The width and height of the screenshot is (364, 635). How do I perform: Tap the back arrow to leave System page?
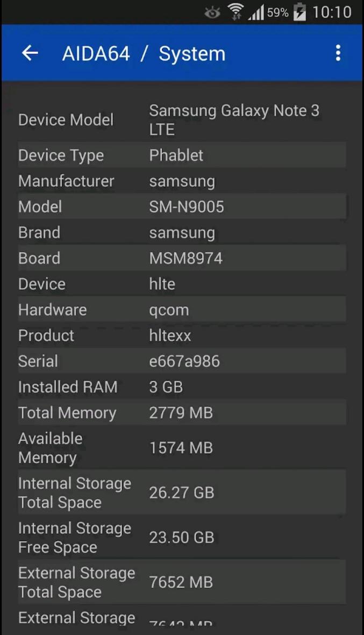tap(30, 53)
